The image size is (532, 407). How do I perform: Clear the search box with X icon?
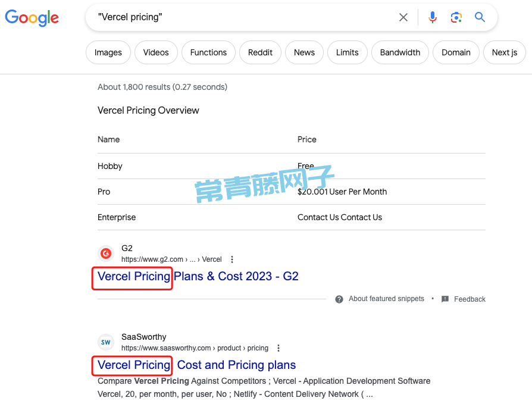tap(403, 17)
